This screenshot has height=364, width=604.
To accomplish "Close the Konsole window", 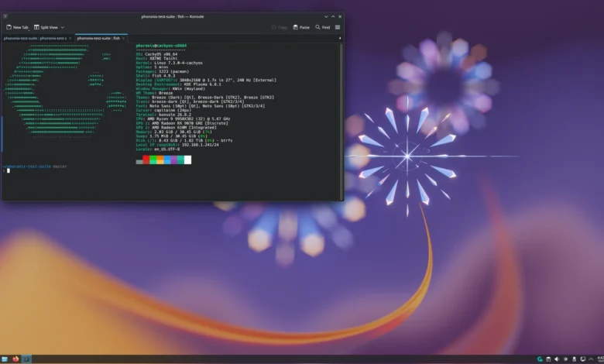I will coord(340,16).
